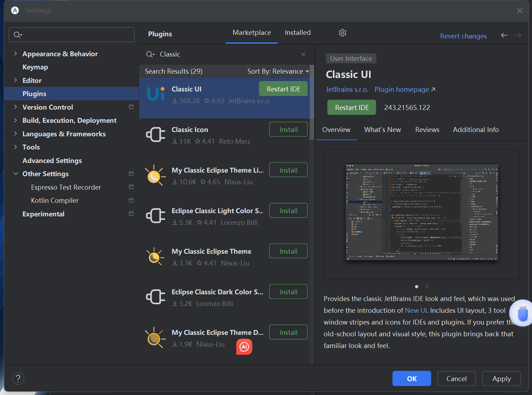Click project-level icon beside Kotlin Compiler
The image size is (532, 395).
(131, 200)
